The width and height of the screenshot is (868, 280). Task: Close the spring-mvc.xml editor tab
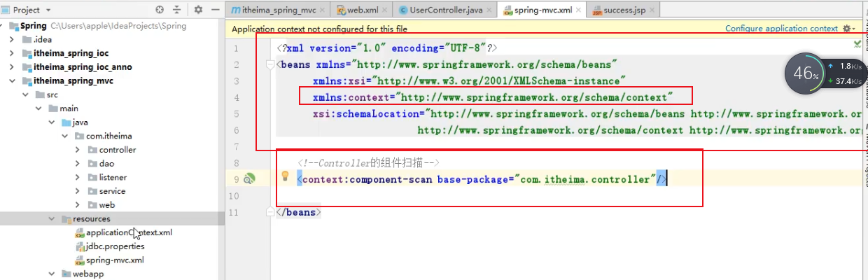click(579, 10)
